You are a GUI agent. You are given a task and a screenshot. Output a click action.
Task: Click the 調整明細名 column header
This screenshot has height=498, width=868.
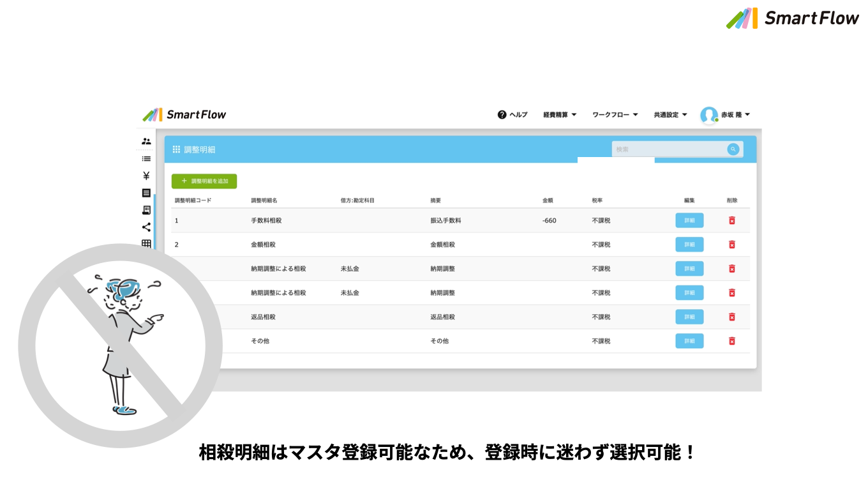[x=264, y=200]
